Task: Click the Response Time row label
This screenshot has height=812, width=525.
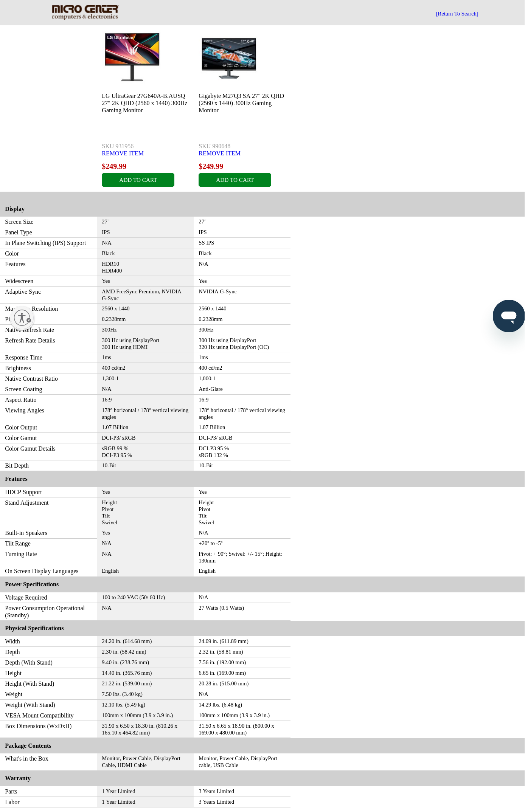Action: 24,358
